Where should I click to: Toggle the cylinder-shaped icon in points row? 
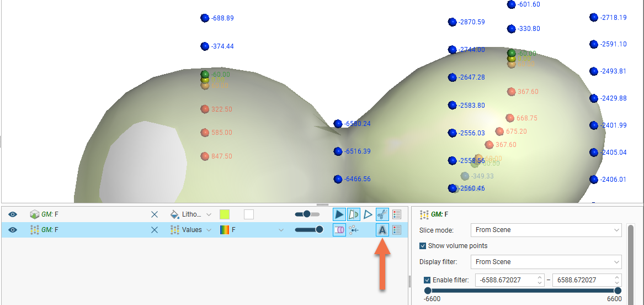339,230
